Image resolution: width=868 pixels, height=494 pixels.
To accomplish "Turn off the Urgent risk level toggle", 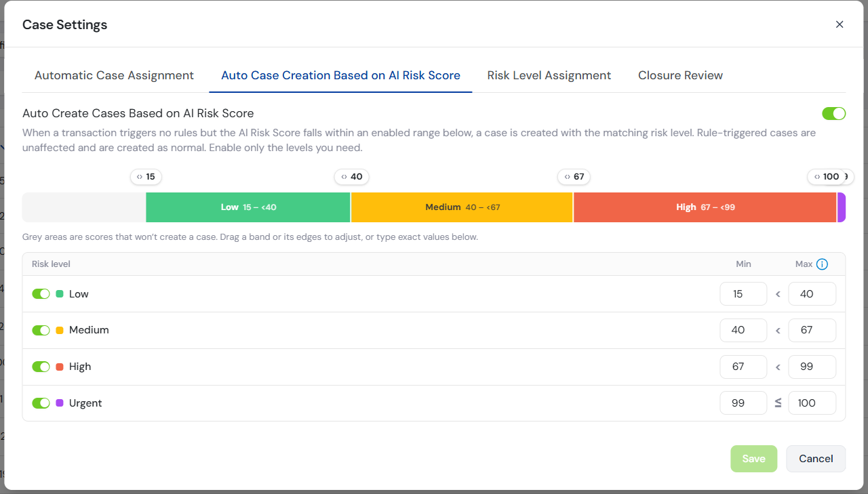I will [x=41, y=403].
